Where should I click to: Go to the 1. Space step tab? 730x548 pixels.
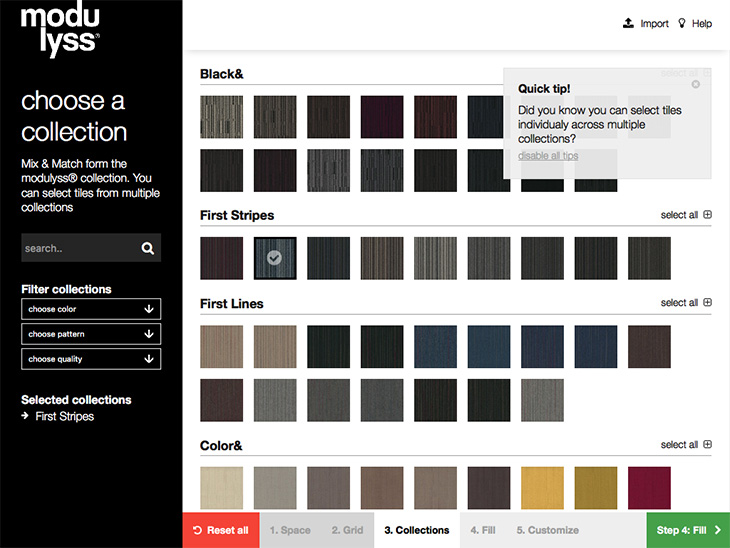click(290, 530)
